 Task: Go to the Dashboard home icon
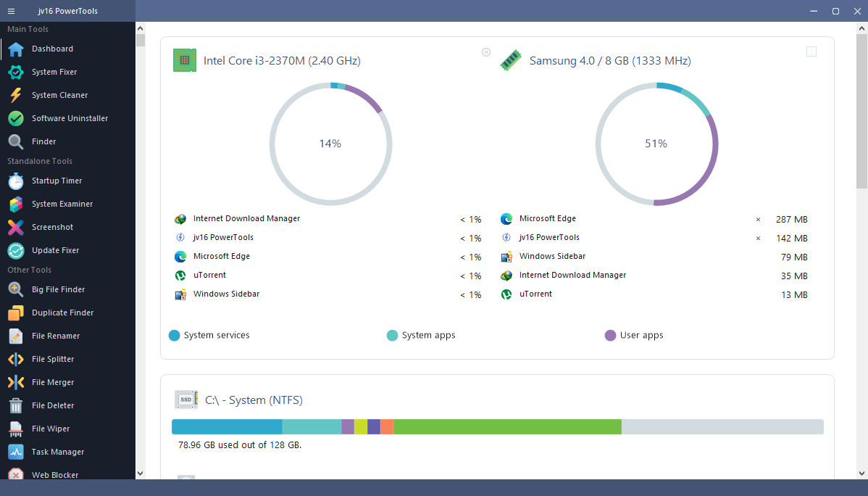click(x=15, y=49)
